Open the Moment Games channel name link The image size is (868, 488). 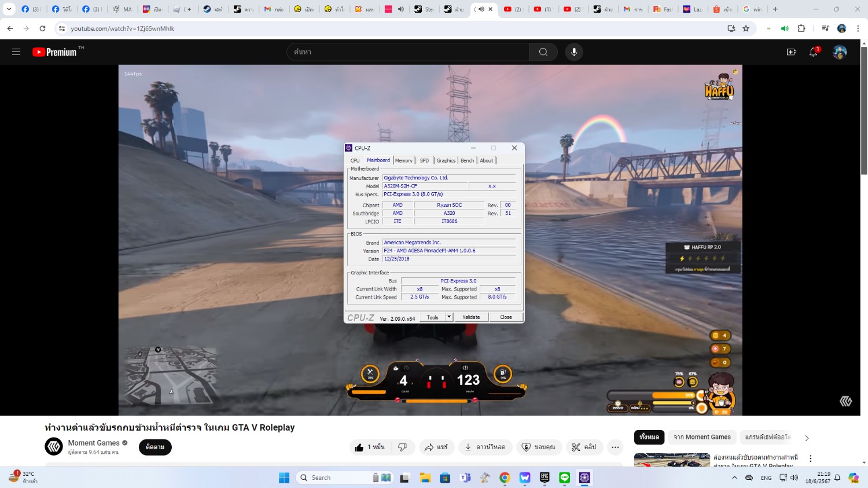[94, 443]
